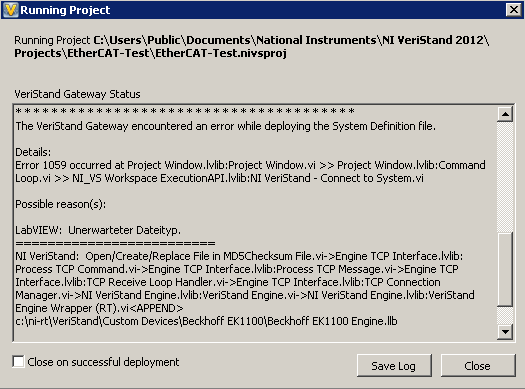Click the 'Running Project' window title
Screen dimensions: 525x389
(65, 10)
